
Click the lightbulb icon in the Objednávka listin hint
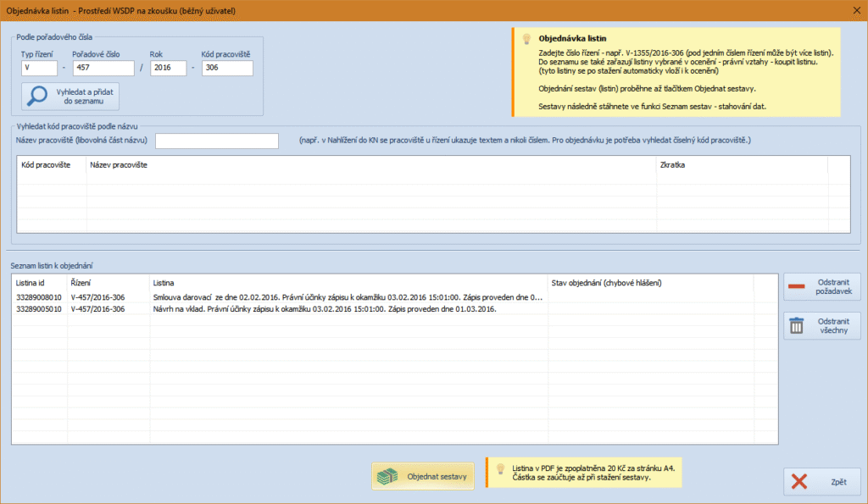526,39
